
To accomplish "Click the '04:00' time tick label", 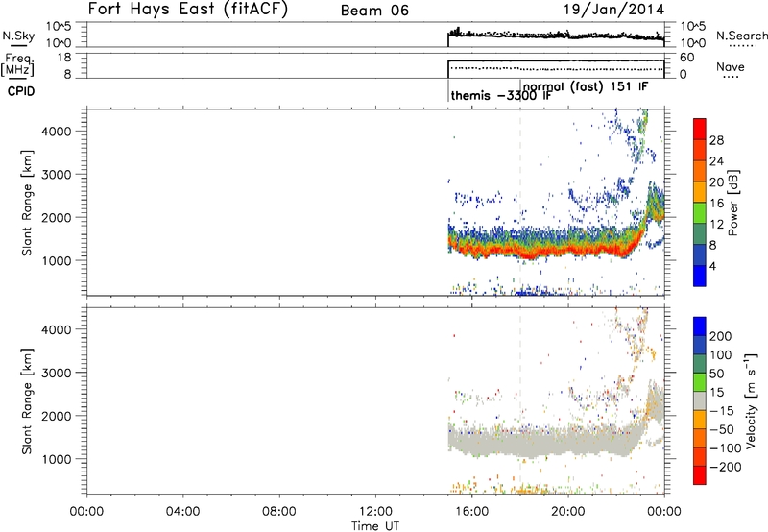I will (x=182, y=512).
